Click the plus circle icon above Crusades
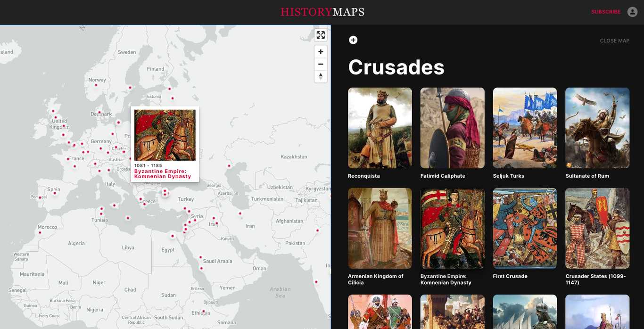The height and width of the screenshot is (329, 644). coord(353,40)
